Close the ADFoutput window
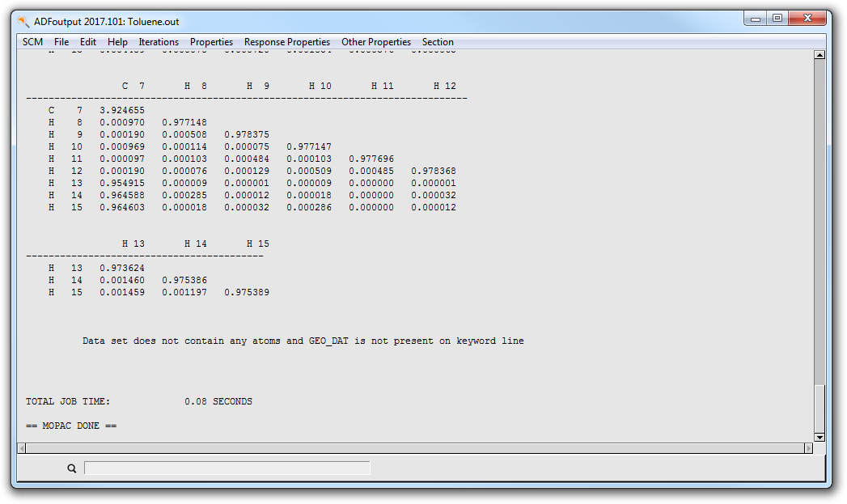The image size is (847, 504). [807, 19]
